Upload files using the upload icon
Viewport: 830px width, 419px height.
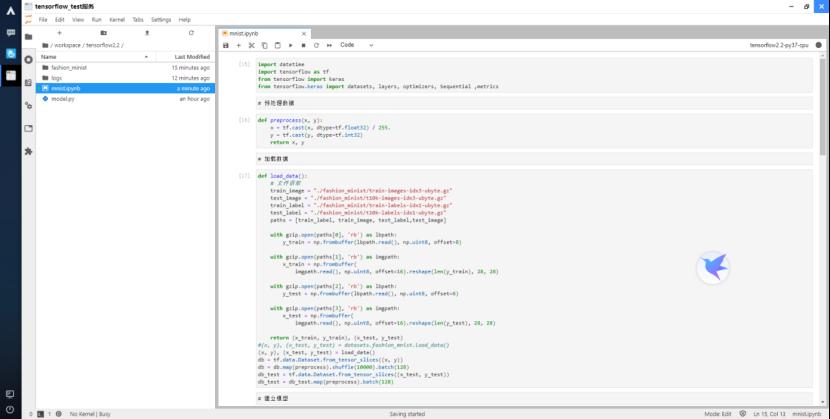(147, 33)
